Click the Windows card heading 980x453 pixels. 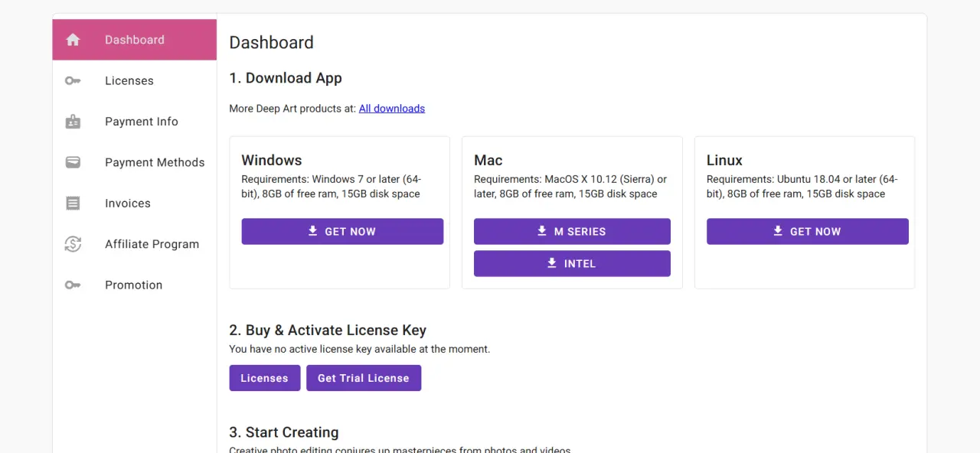click(x=272, y=160)
